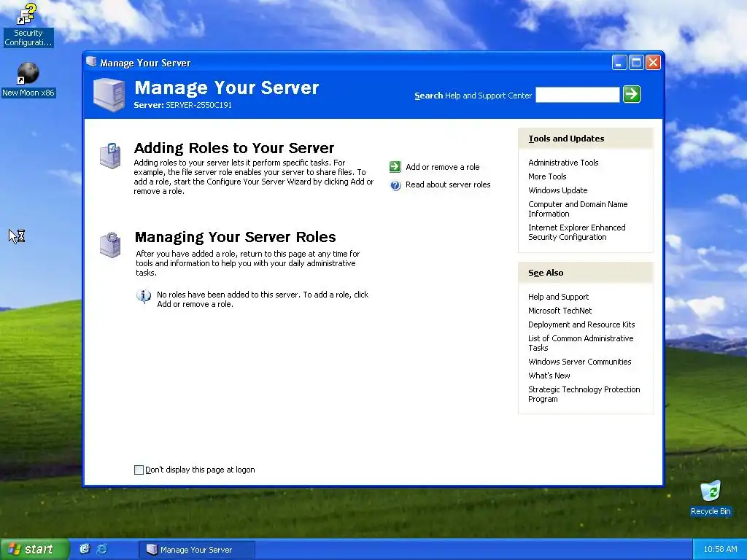Click the green arrow beside Add or remove a role
This screenshot has width=747, height=560.
click(x=395, y=167)
